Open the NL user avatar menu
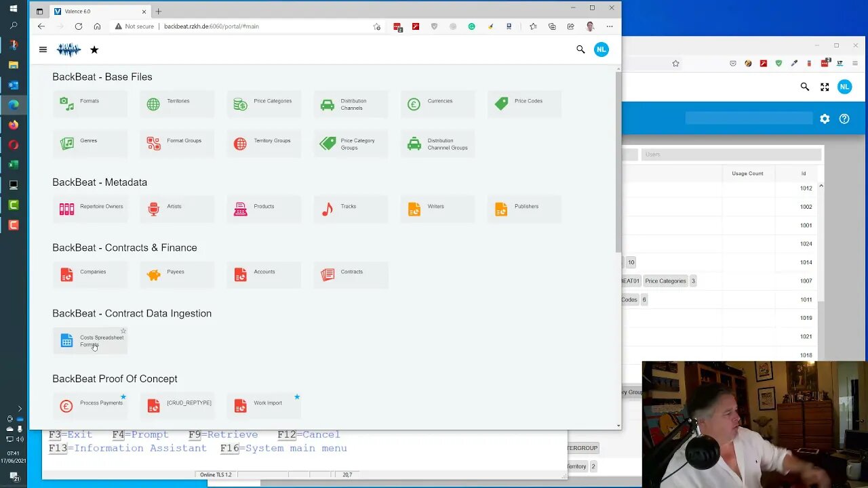868x488 pixels. [x=601, y=49]
